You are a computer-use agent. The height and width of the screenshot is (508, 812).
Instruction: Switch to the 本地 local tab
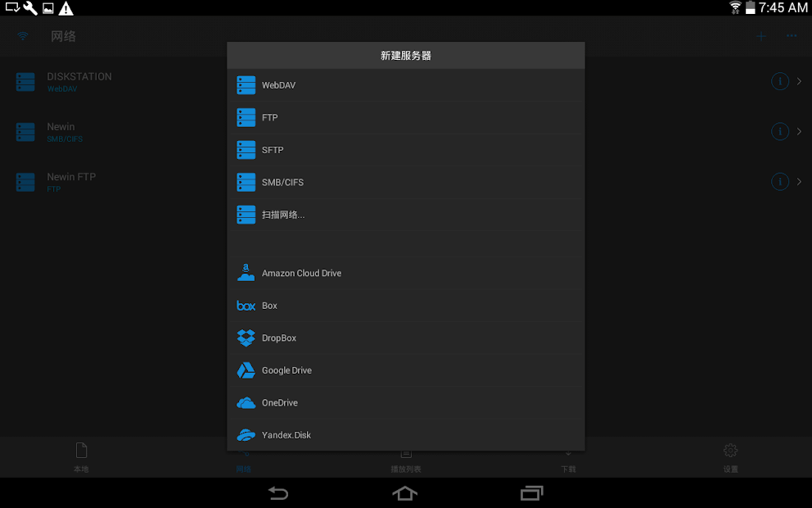pos(81,457)
